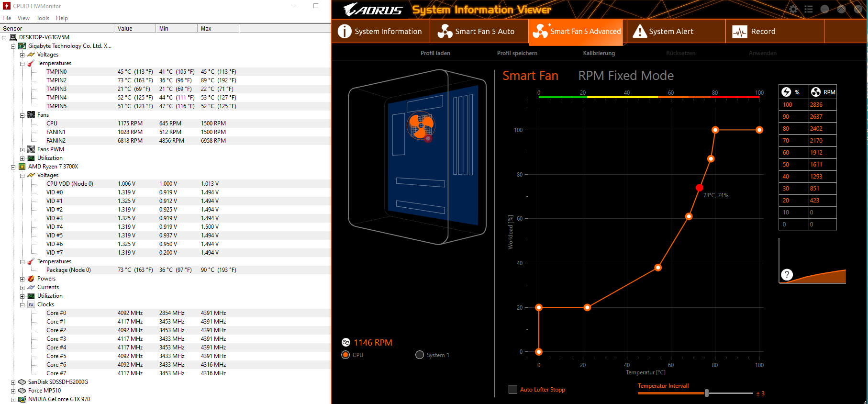Open the View menu in HWMonitor
Image resolution: width=868 pixels, height=404 pixels.
[23, 18]
